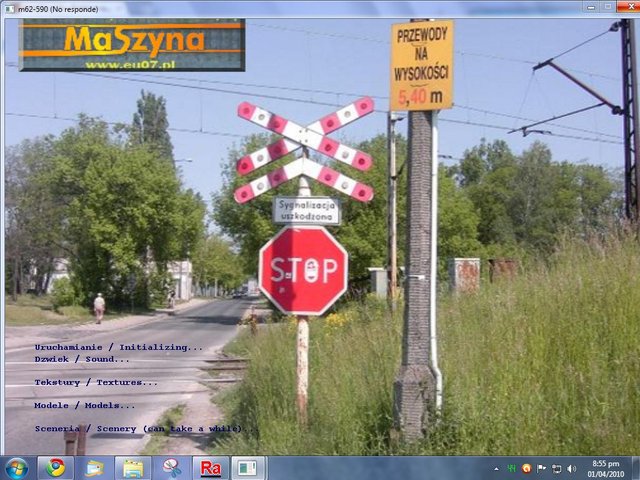The width and height of the screenshot is (640, 480).
Task: Select the MaSzyna simulator taskbar button
Action: pos(248,468)
